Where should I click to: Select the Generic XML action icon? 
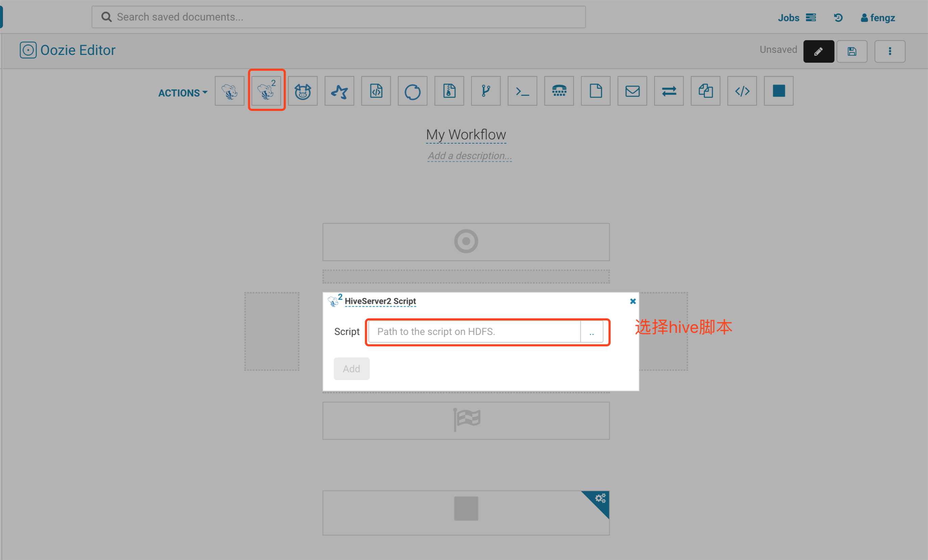click(x=741, y=91)
